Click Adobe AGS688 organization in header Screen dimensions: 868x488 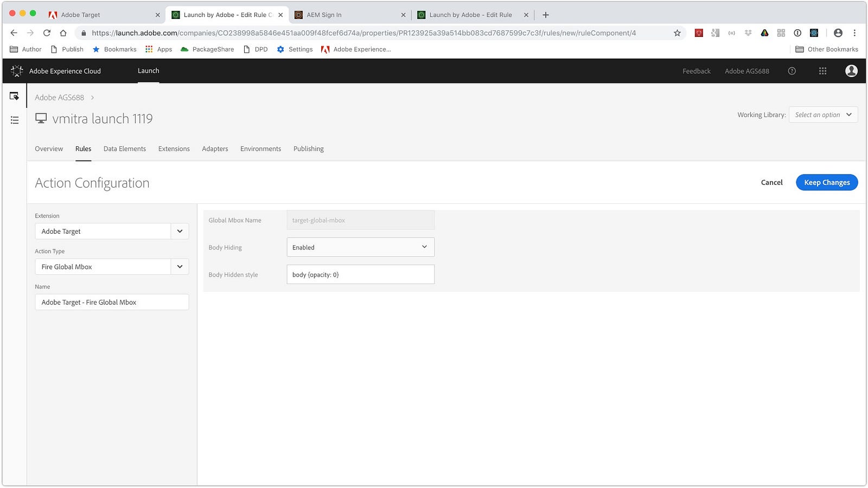coord(747,71)
